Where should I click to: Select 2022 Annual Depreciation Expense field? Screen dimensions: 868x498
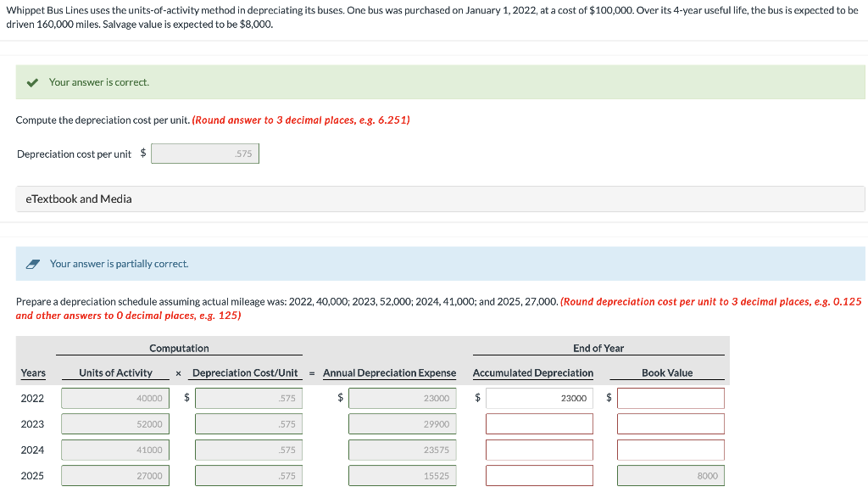[403, 398]
